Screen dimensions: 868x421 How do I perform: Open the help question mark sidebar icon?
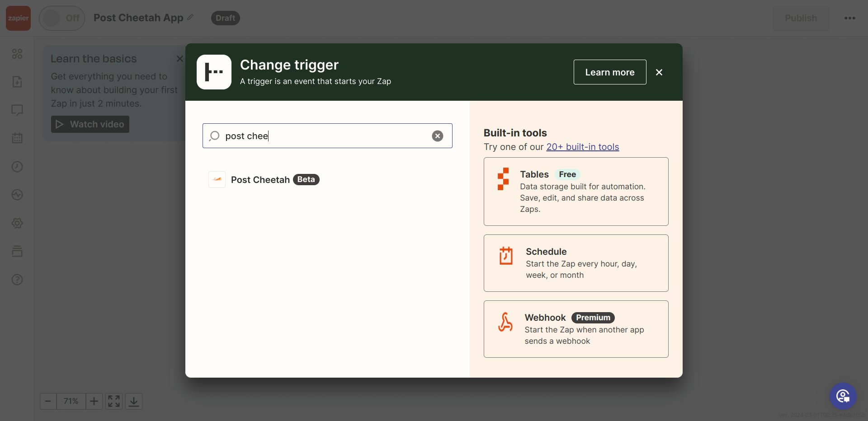pos(17,280)
